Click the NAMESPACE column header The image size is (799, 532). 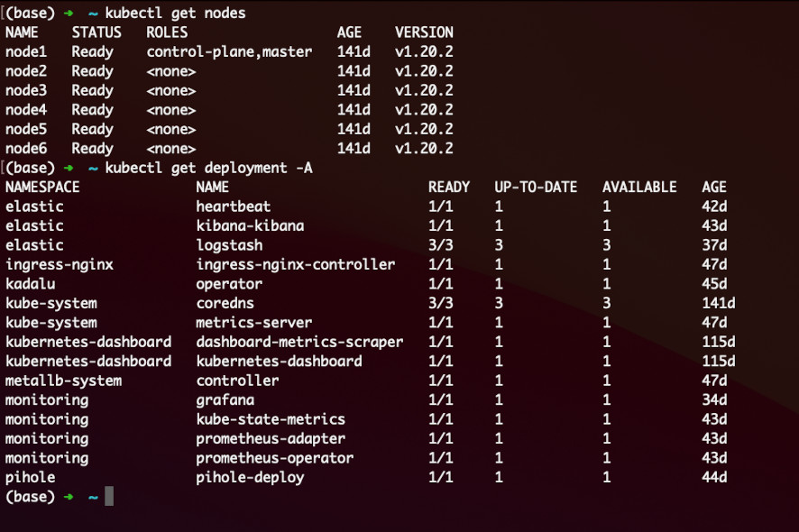click(42, 187)
